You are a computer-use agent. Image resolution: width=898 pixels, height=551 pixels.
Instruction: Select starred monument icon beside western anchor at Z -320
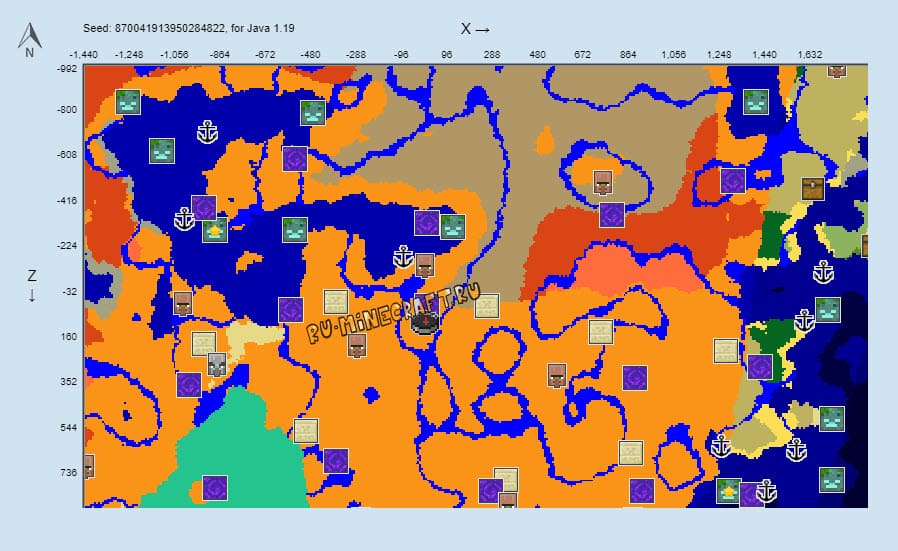pos(215,230)
